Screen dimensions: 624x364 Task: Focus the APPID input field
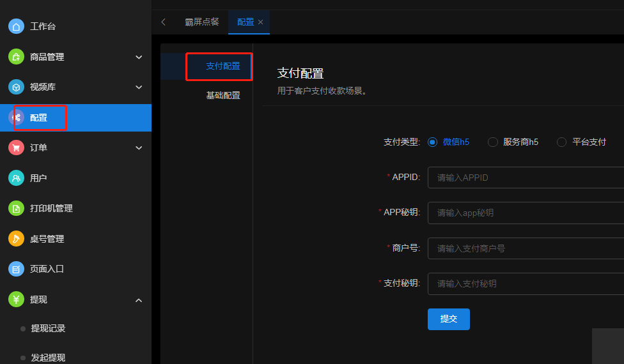point(526,178)
